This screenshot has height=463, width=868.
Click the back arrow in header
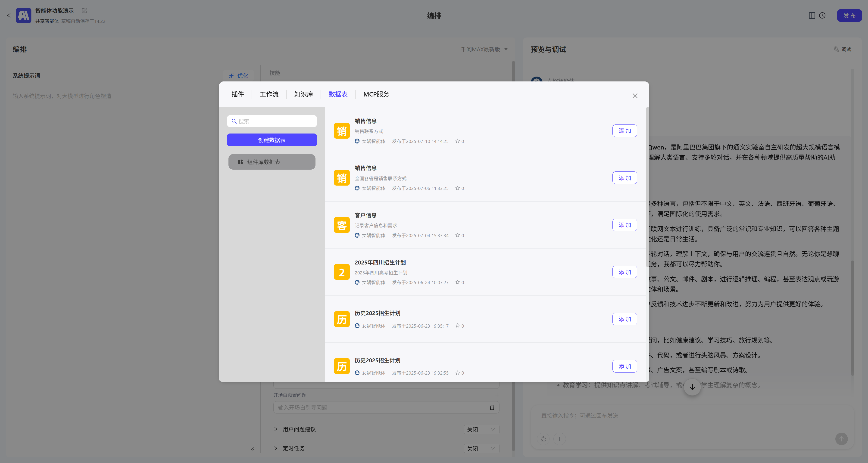pos(9,16)
